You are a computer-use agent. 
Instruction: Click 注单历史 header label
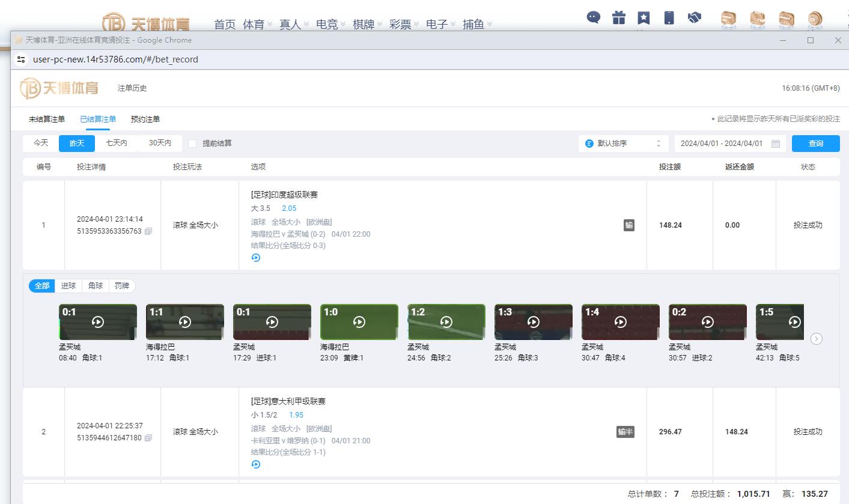132,88
